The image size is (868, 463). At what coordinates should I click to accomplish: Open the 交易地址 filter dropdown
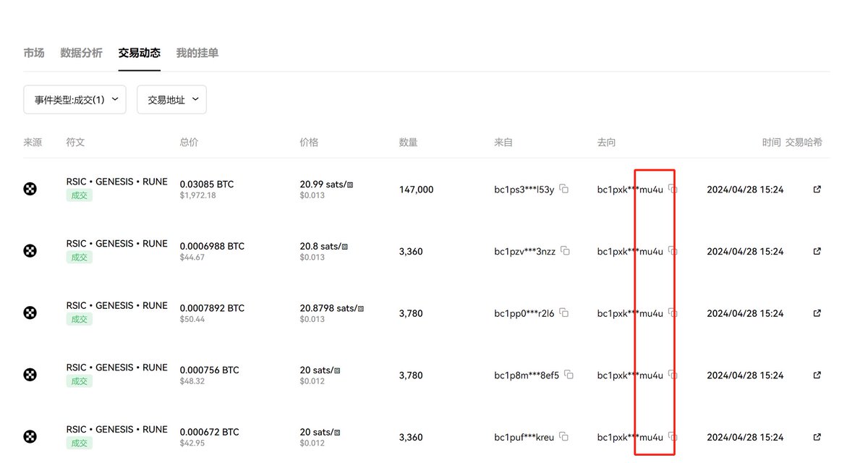click(x=171, y=100)
